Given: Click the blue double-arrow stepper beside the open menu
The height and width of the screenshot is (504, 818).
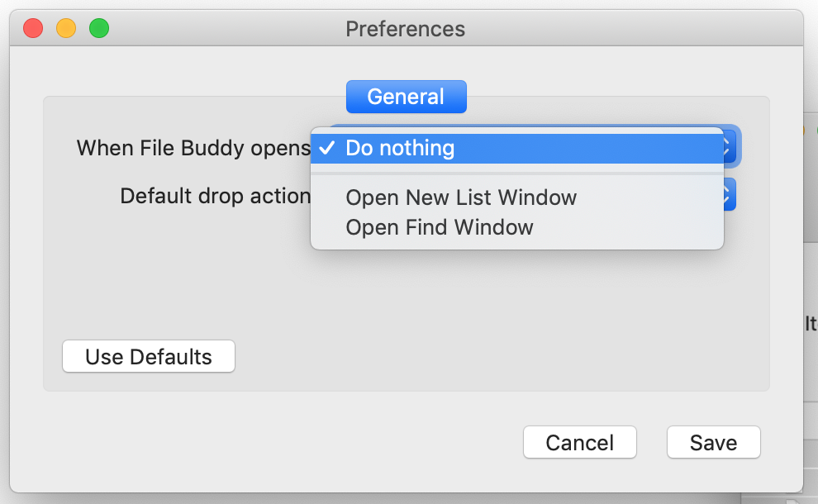Looking at the screenshot, I should [x=726, y=146].
